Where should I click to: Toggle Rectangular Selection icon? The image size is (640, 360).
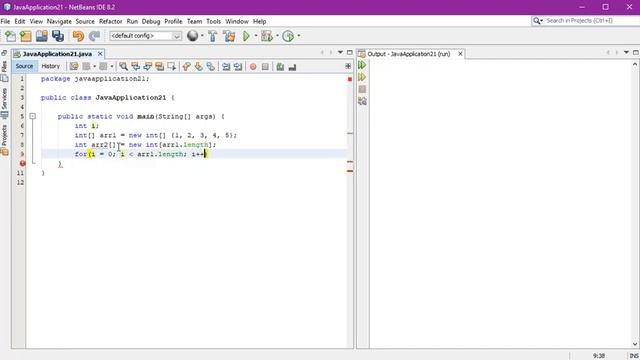[172, 67]
